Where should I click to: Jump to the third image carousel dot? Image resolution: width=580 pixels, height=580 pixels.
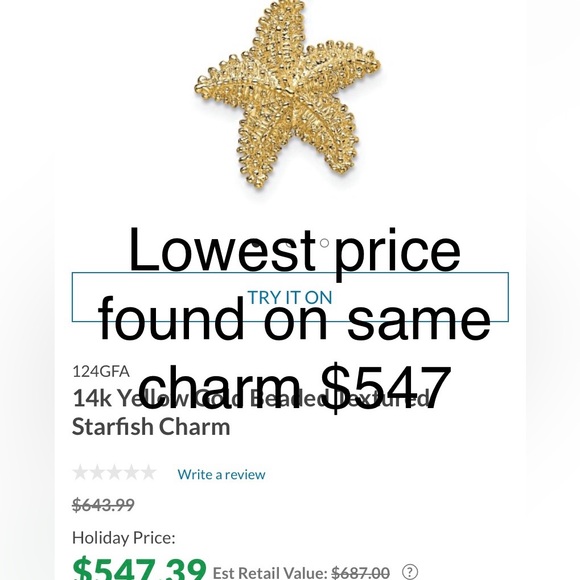(x=324, y=243)
